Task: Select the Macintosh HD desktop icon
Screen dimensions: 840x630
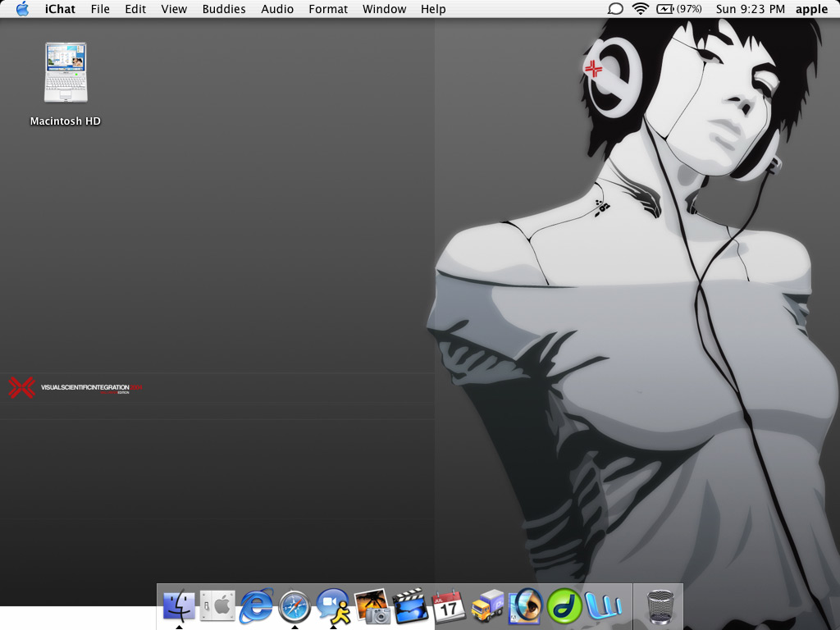Action: coord(66,72)
